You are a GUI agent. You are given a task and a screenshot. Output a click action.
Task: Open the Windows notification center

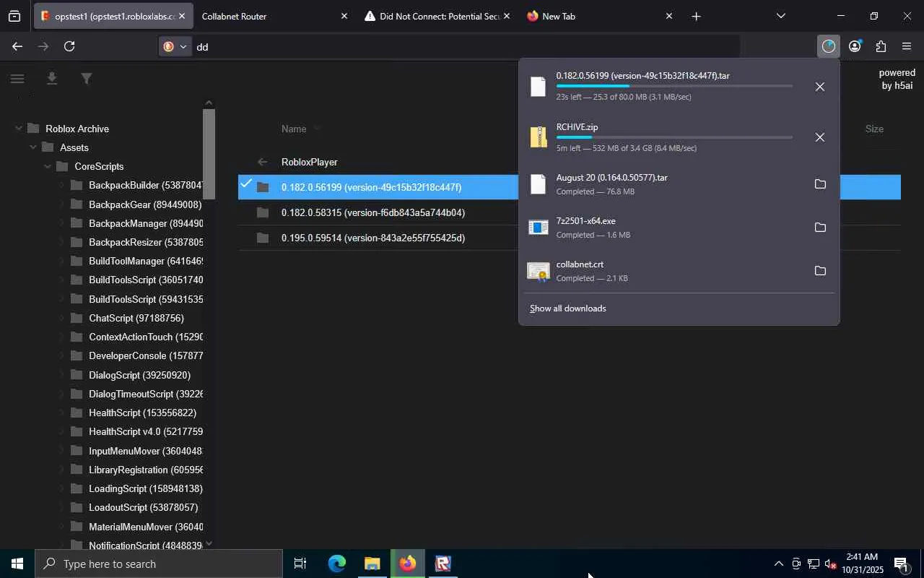click(901, 564)
